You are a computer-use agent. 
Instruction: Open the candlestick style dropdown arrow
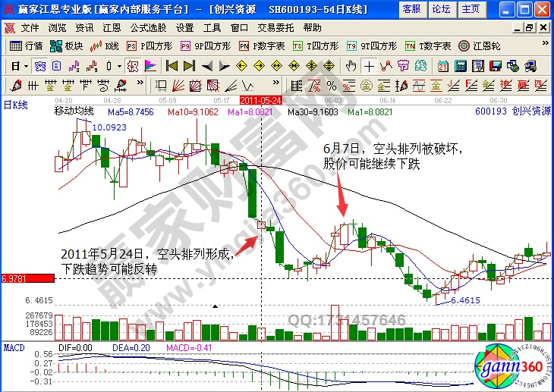(120, 66)
